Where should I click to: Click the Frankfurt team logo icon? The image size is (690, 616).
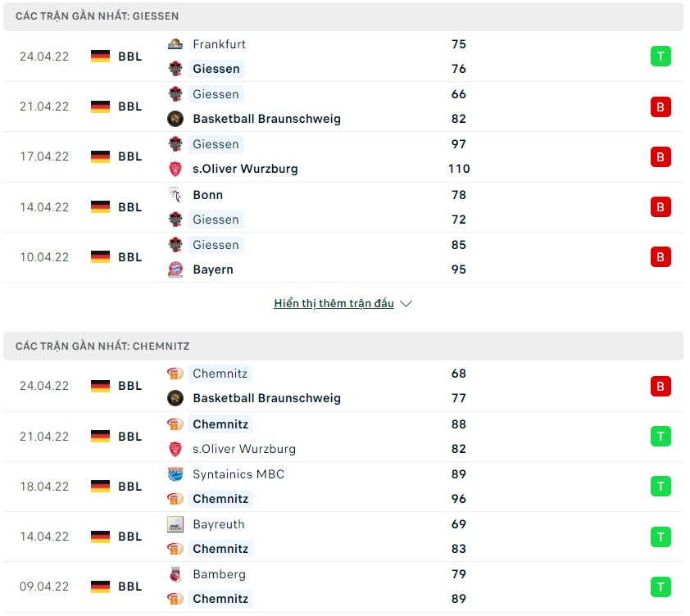click(x=175, y=44)
